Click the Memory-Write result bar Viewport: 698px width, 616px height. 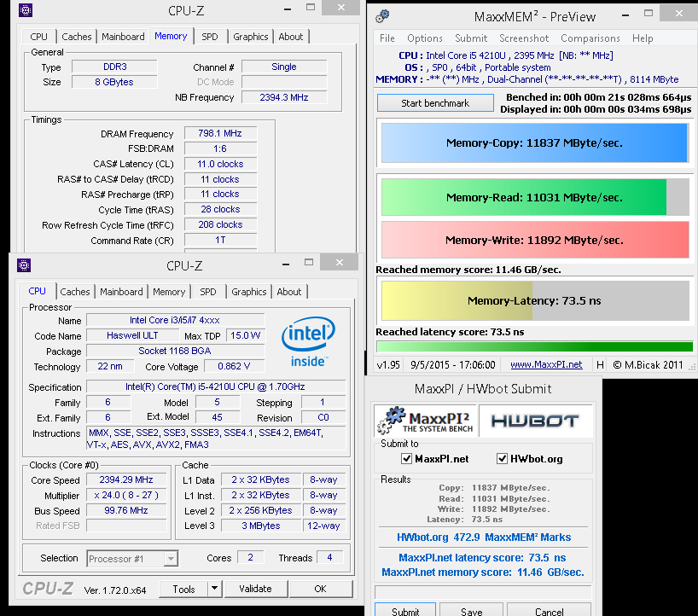[x=535, y=240]
